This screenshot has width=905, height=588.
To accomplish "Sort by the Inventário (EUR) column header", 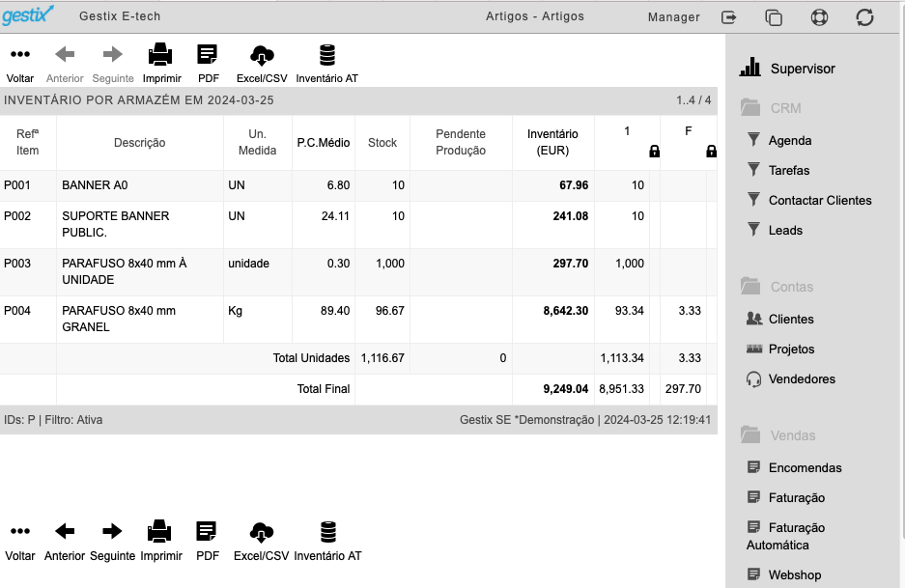I will (x=552, y=142).
